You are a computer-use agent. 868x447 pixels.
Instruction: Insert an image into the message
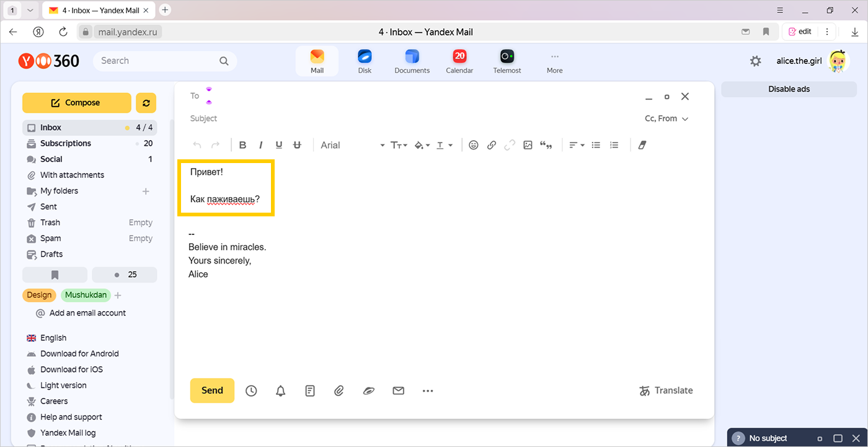[x=528, y=145]
